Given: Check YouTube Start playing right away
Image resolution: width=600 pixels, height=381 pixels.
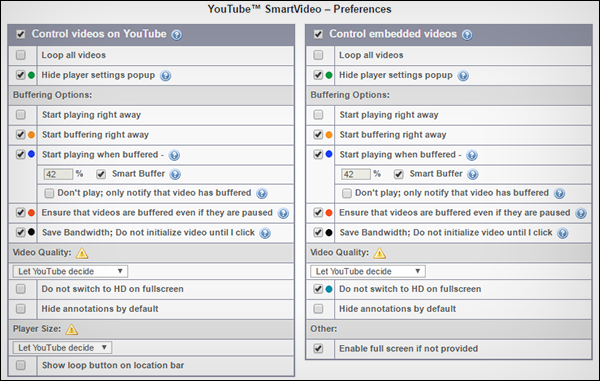Looking at the screenshot, I should [x=21, y=115].
